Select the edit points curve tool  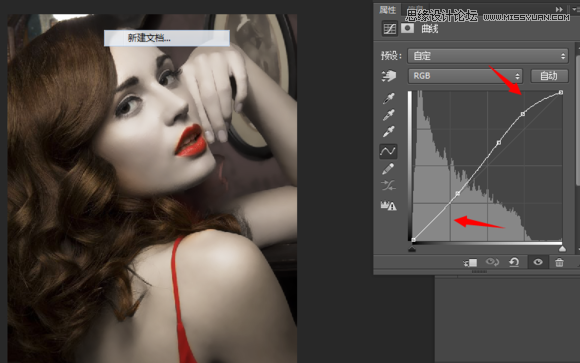pyautogui.click(x=388, y=151)
